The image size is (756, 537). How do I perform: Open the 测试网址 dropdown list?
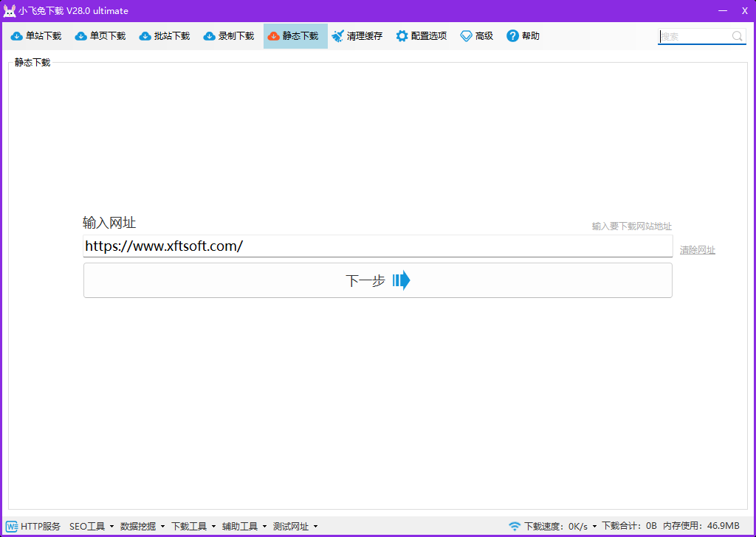coord(295,526)
